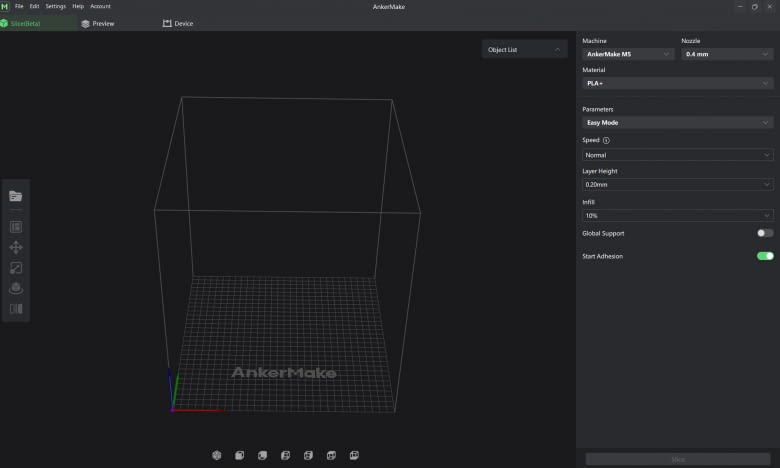Open the Help menu

coord(78,6)
